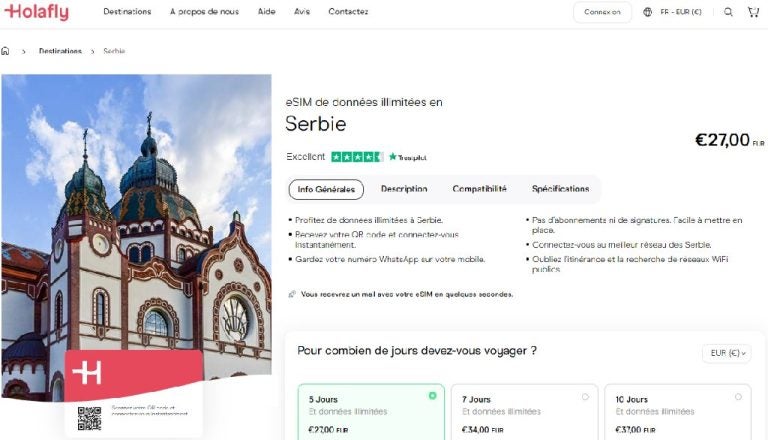This screenshot has height=440, width=768.
Task: Click 'Pour combien de jours devez-vous voyager ?'
Action: pos(417,351)
